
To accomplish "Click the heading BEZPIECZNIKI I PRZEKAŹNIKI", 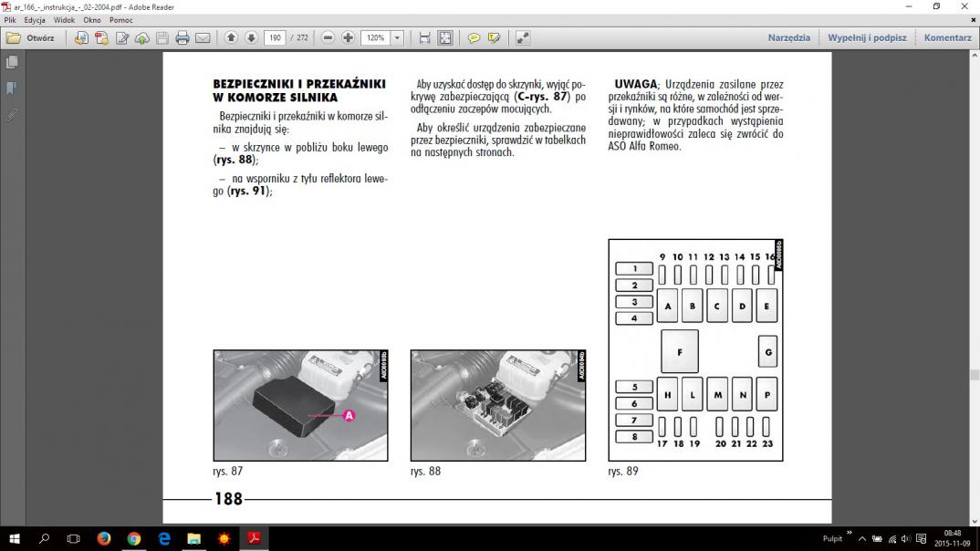I will tap(299, 84).
